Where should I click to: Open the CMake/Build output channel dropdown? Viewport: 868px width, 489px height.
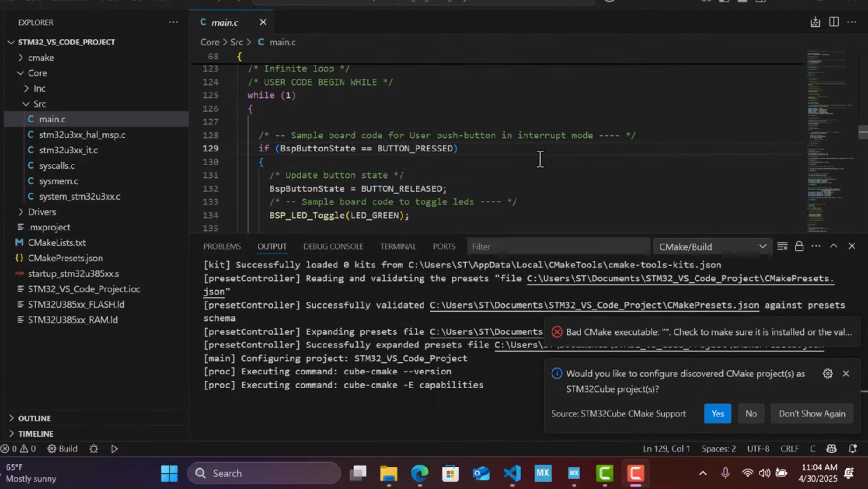(x=712, y=246)
